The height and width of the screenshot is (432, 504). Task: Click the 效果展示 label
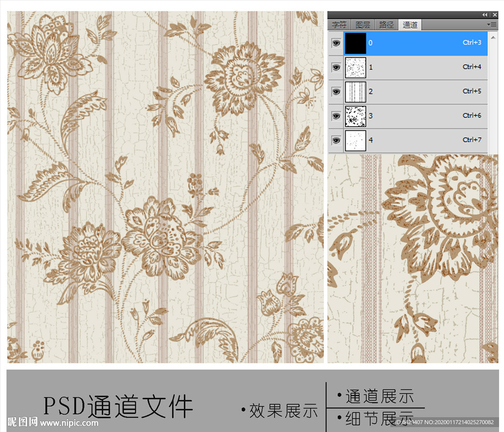[283, 411]
